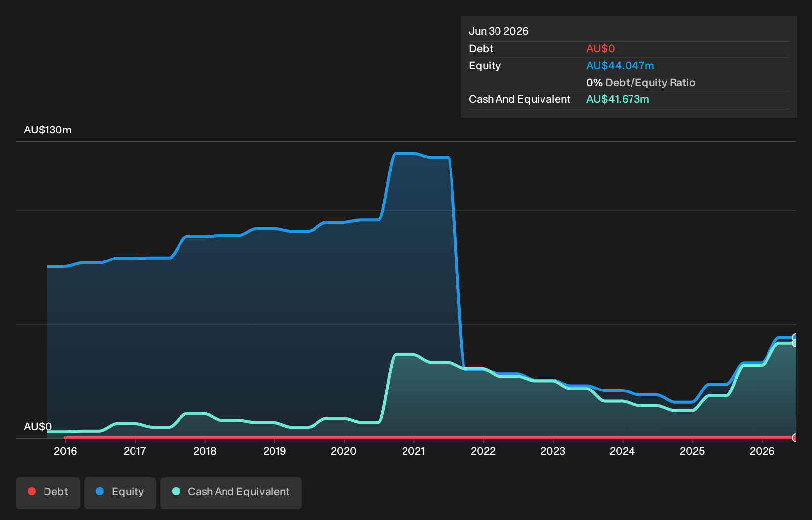Click the Jun 30 2026 tooltip date
Screen dimensions: 812x520
[x=498, y=31]
